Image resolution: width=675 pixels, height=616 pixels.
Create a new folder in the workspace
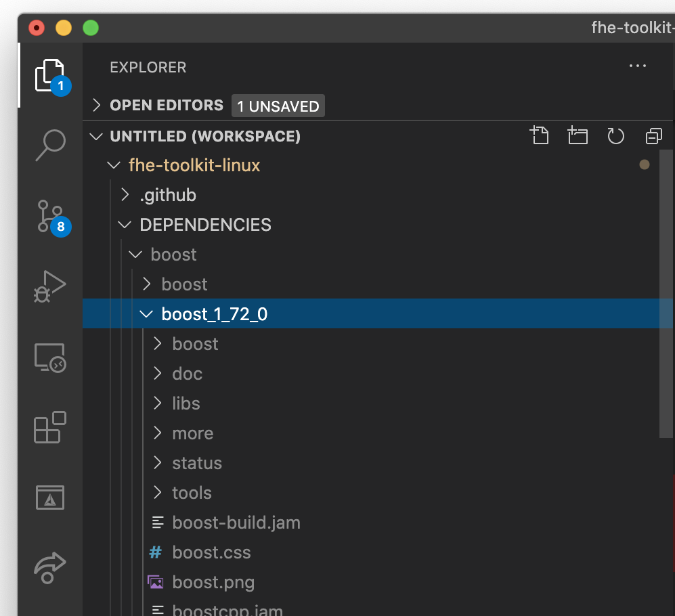tap(578, 135)
